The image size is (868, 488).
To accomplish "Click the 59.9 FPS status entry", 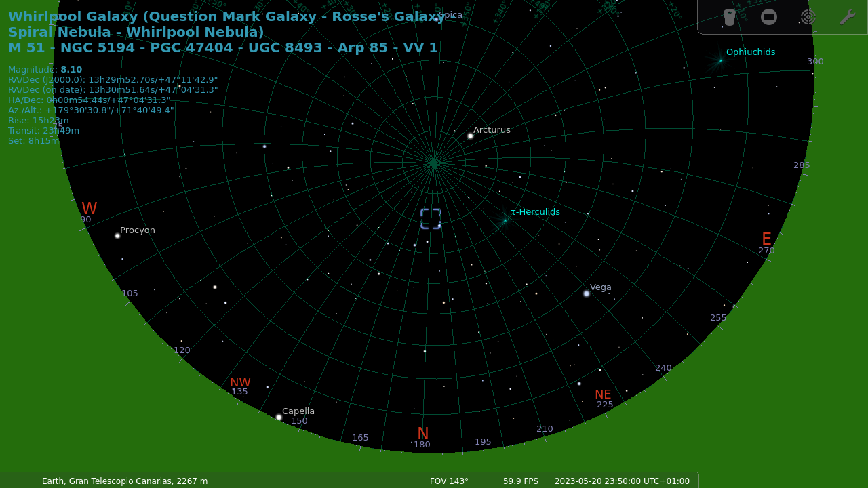I will click(521, 481).
